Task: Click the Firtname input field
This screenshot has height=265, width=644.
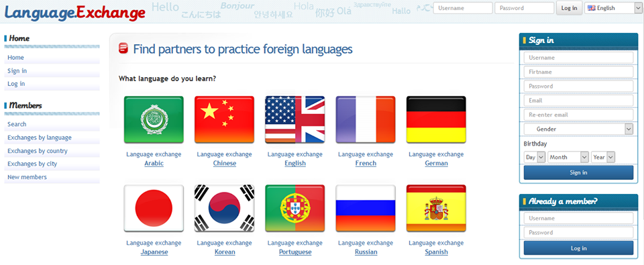Action: 578,72
